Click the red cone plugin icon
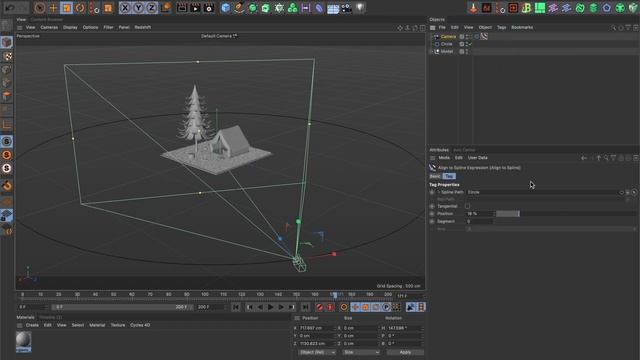 point(473,8)
